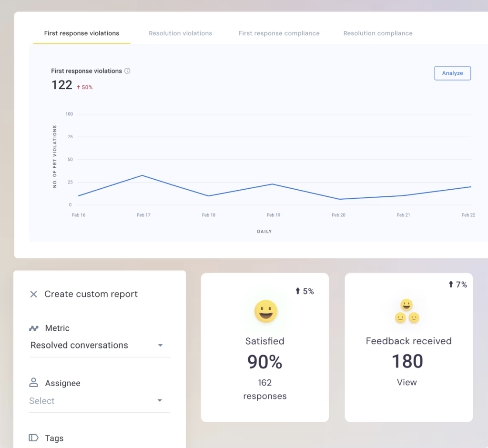Expand the Tags section
This screenshot has width=488, height=448.
(54, 438)
